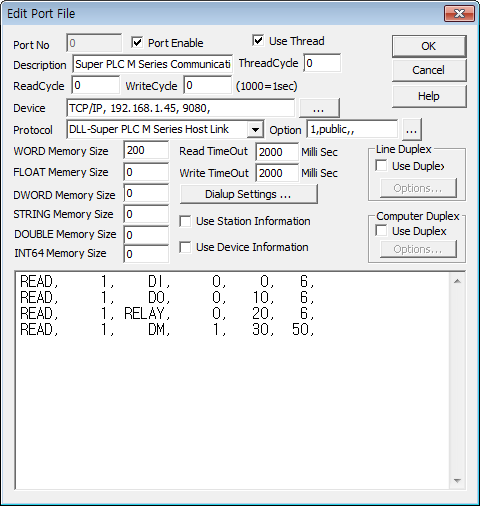The width and height of the screenshot is (480, 506).
Task: Close the Edit Port File dialog
Action: pos(459,14)
